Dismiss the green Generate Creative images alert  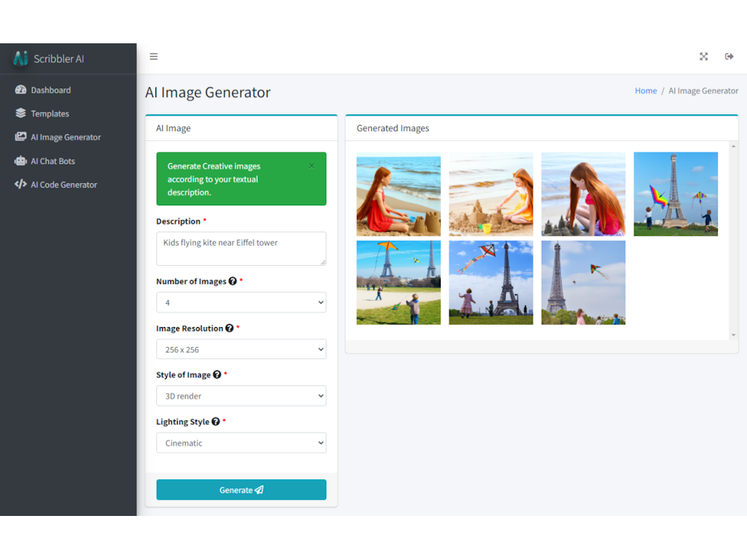[311, 166]
